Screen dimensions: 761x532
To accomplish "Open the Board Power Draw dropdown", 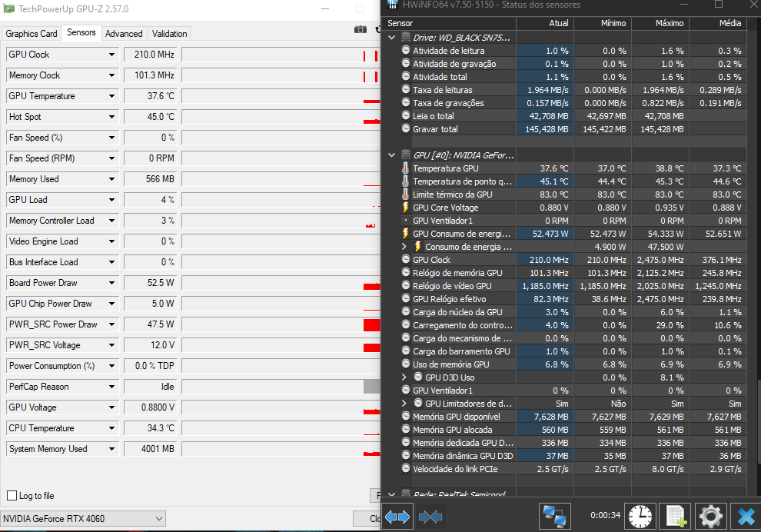I will click(111, 283).
